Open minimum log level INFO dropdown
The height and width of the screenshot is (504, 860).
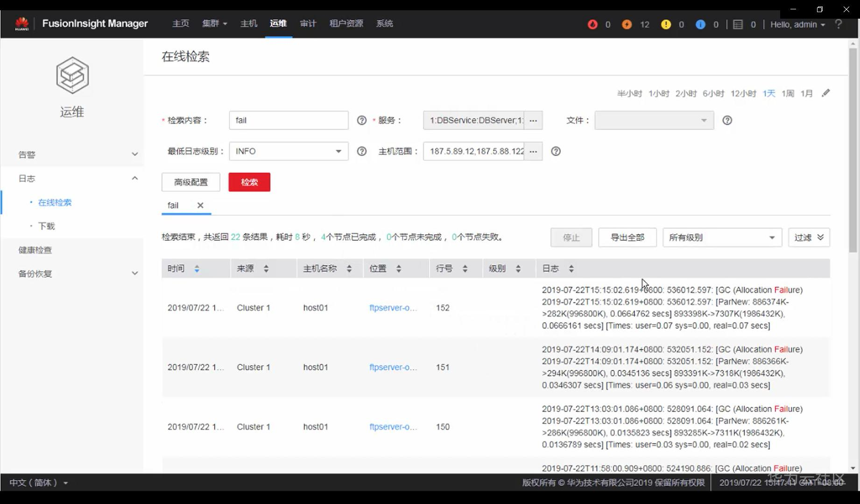point(289,151)
